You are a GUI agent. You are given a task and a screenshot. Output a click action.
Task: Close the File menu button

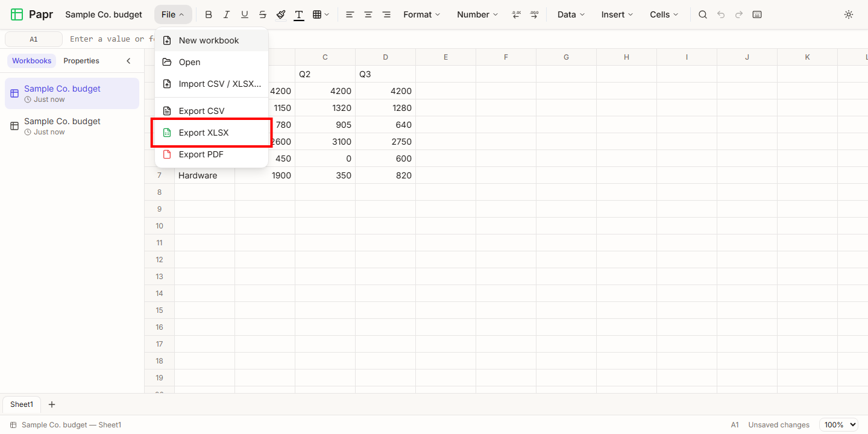[173, 14]
